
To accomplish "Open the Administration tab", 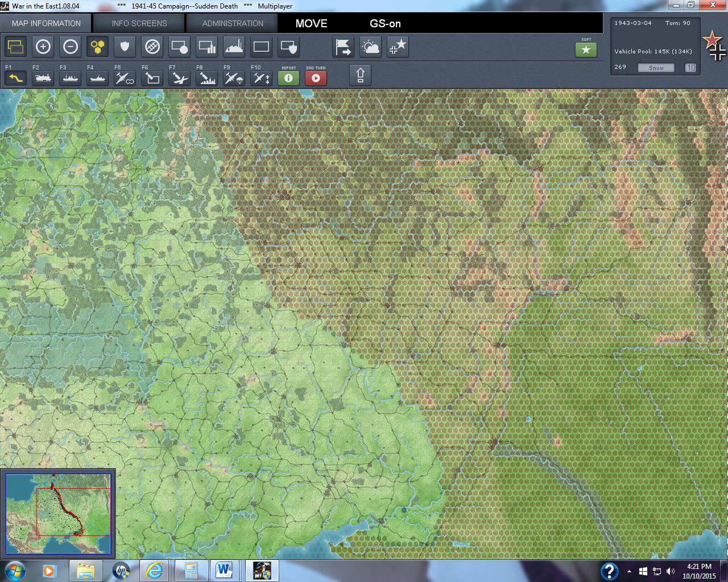I will [233, 23].
